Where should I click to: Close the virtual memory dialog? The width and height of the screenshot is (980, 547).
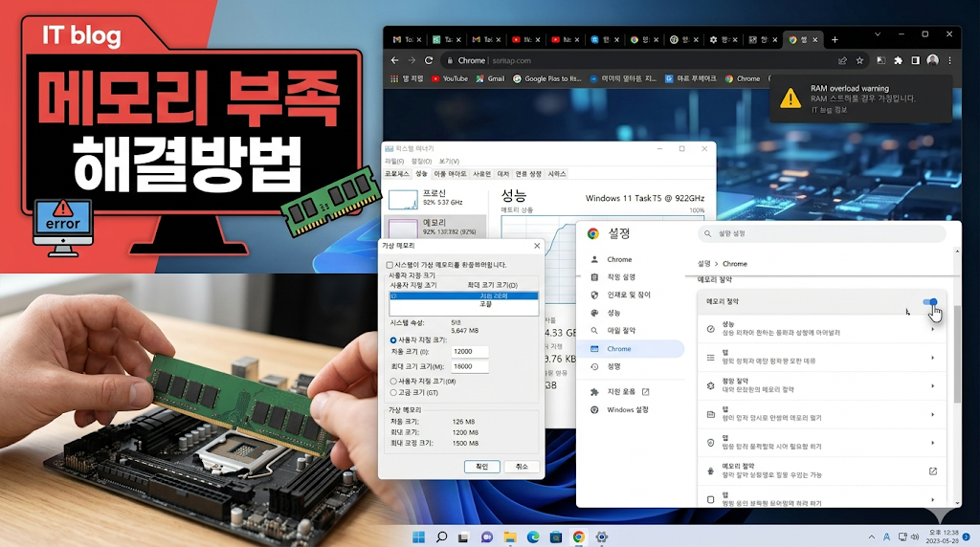click(537, 246)
